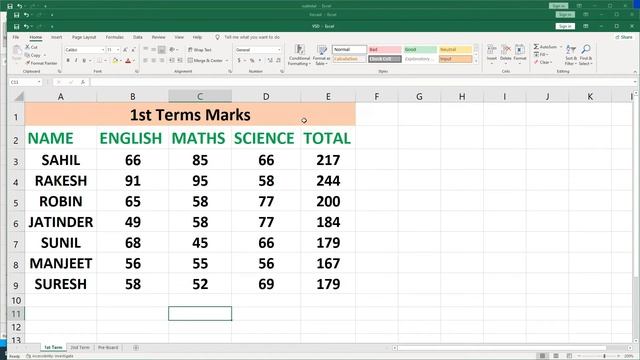
Task: Open the font size dropdown
Action: [118, 50]
